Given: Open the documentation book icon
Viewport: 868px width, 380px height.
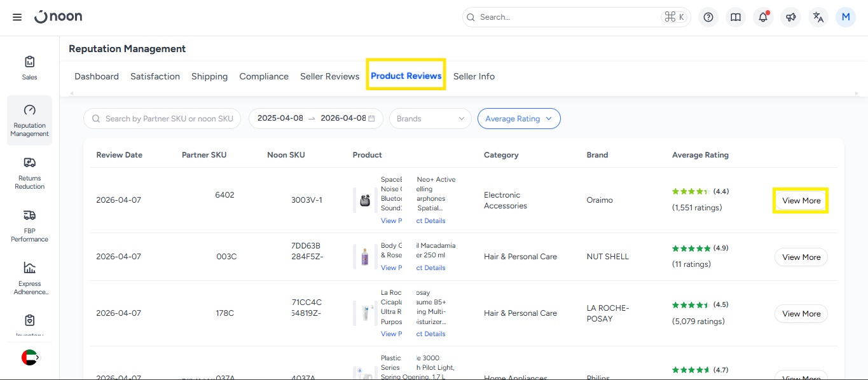Looking at the screenshot, I should (x=736, y=17).
